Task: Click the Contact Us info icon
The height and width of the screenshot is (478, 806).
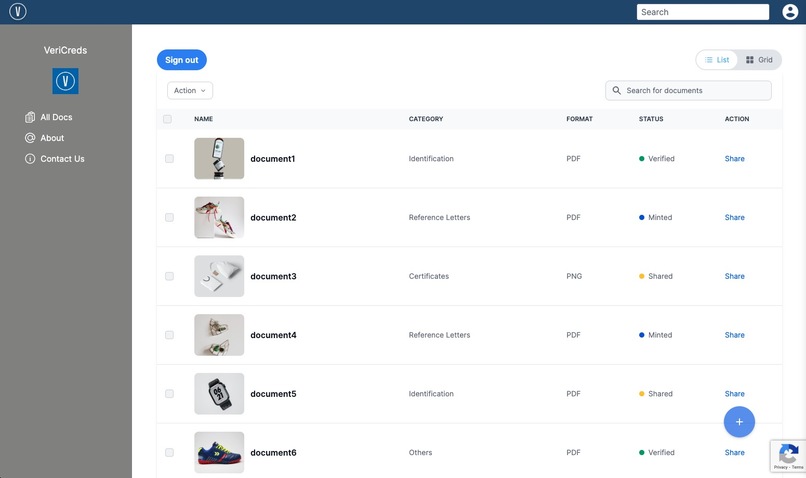Action: pyautogui.click(x=30, y=159)
